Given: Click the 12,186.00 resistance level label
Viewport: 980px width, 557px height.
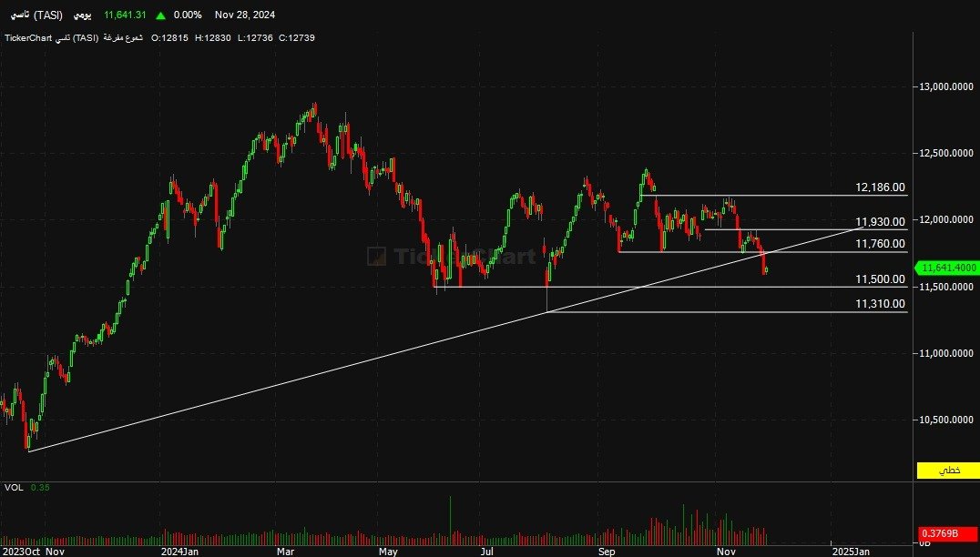Looking at the screenshot, I should pos(880,187).
